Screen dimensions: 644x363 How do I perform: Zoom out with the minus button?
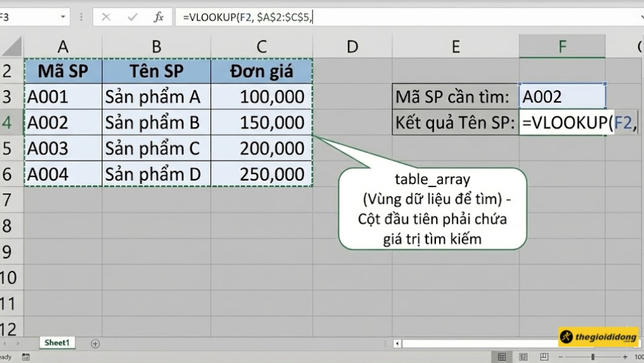[x=560, y=357]
